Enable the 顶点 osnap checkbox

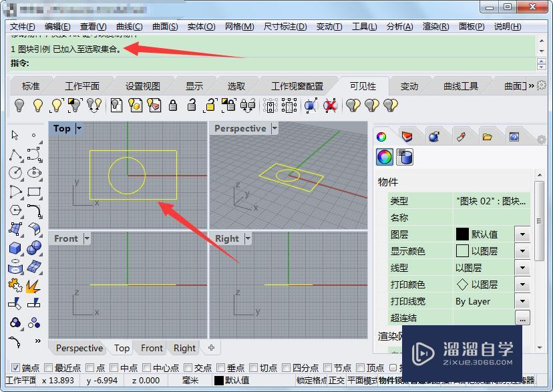[360, 368]
